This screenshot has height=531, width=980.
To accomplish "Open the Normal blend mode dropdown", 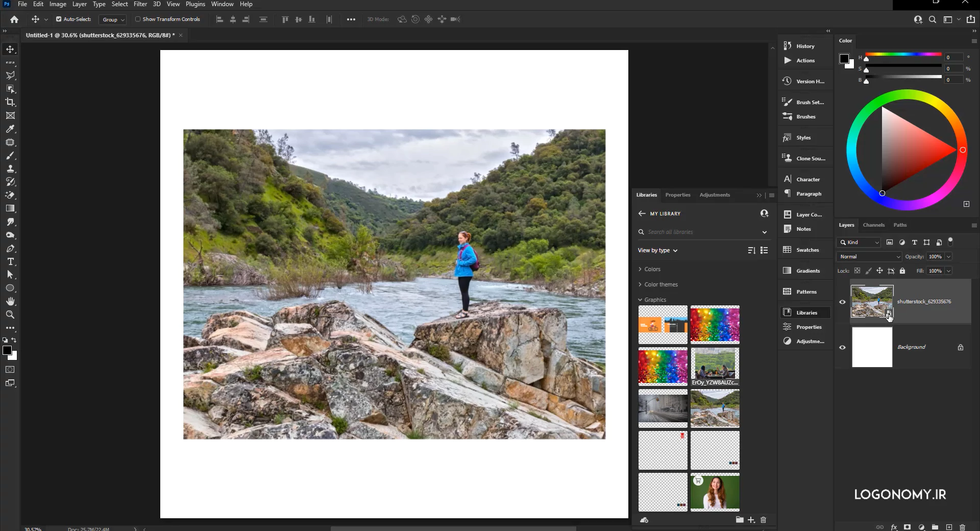I will pos(870,257).
